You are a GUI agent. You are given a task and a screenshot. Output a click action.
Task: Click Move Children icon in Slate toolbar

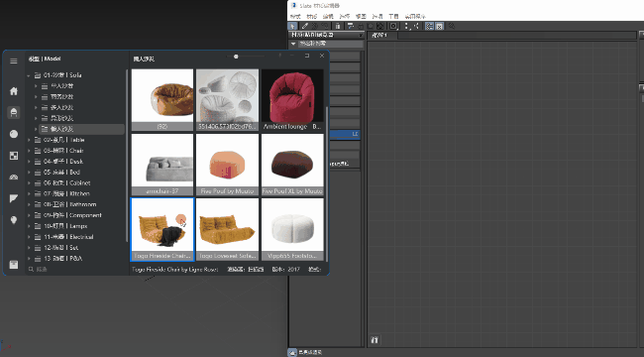351,26
